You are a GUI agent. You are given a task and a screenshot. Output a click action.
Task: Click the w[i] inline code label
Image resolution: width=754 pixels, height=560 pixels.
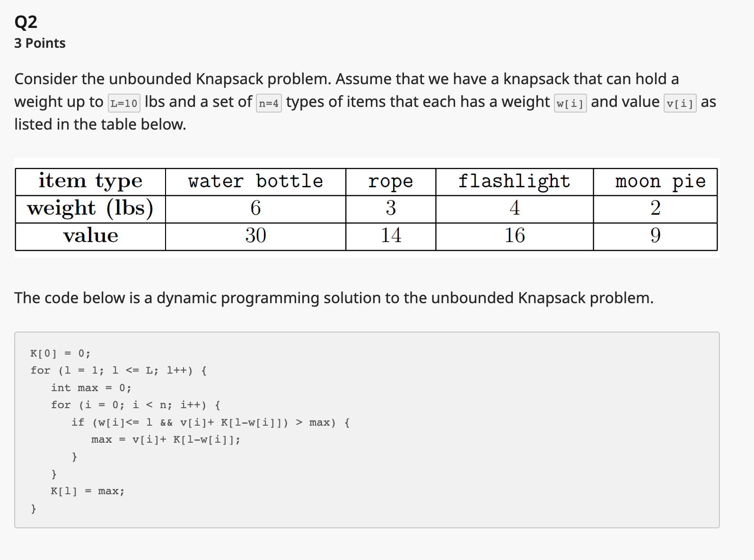[x=570, y=103]
